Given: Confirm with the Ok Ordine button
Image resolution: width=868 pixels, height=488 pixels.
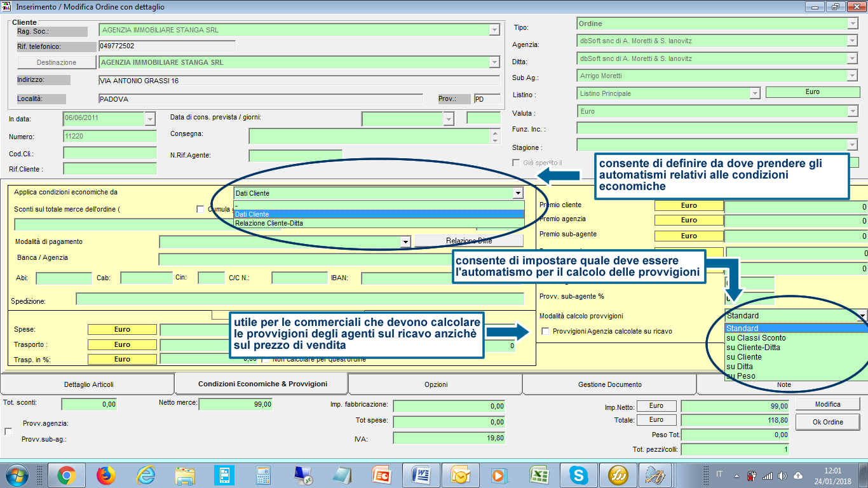Looking at the screenshot, I should click(828, 422).
